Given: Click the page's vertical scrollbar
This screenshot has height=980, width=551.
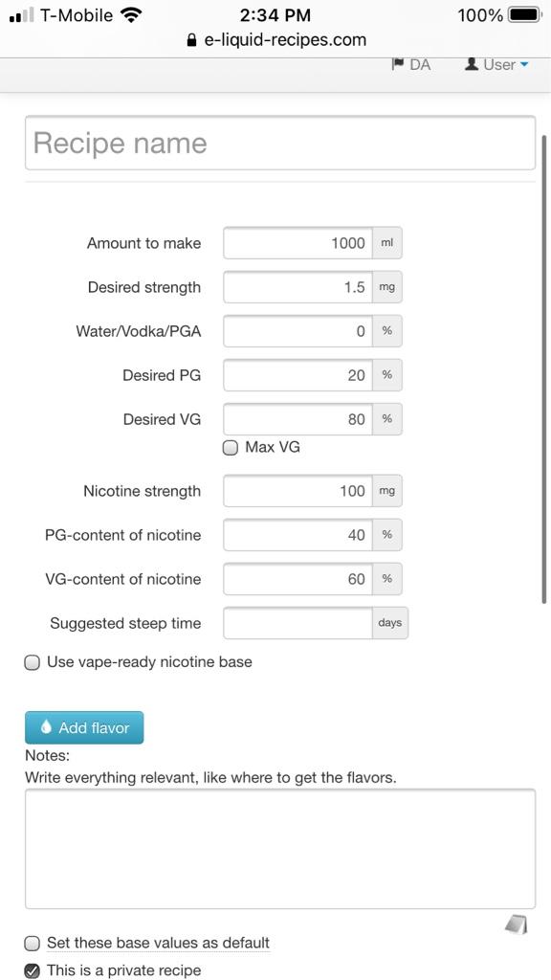Looking at the screenshot, I should point(546,368).
